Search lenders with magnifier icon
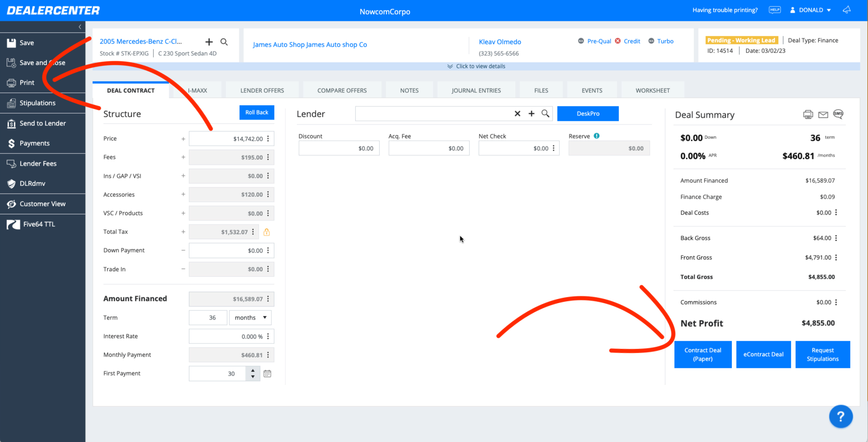 [x=546, y=114]
